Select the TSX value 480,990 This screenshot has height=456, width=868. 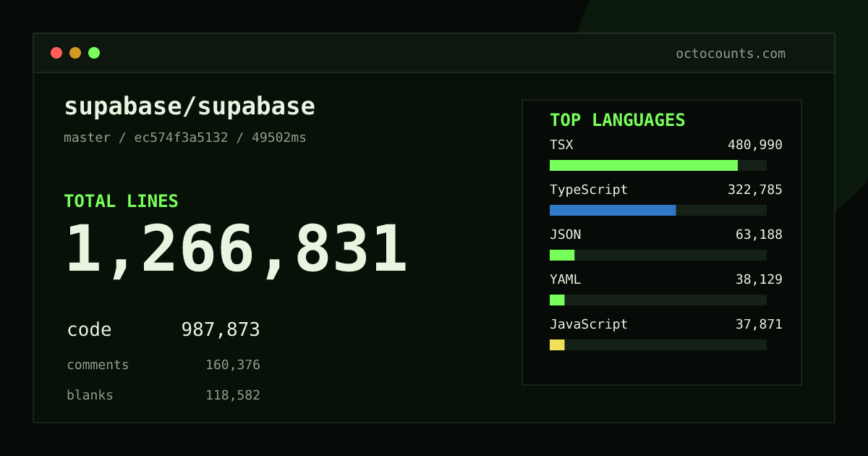(755, 145)
